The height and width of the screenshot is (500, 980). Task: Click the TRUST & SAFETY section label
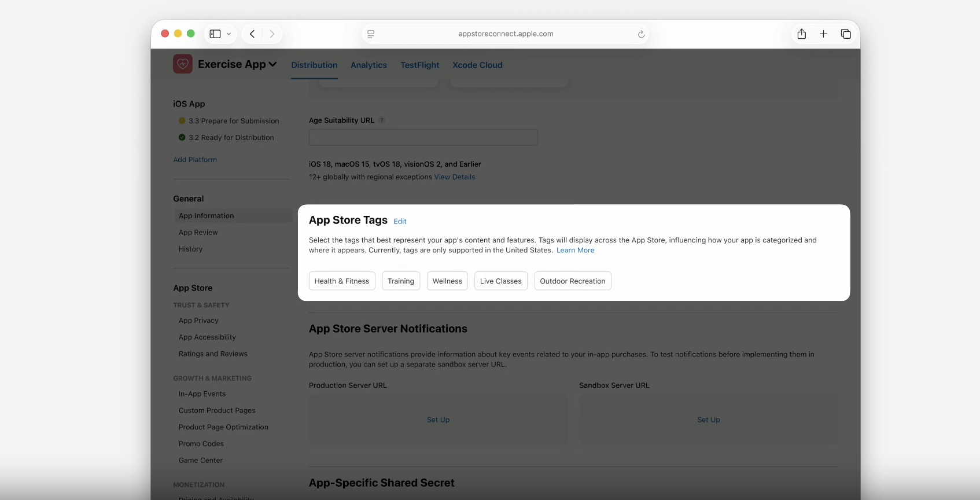pyautogui.click(x=201, y=306)
